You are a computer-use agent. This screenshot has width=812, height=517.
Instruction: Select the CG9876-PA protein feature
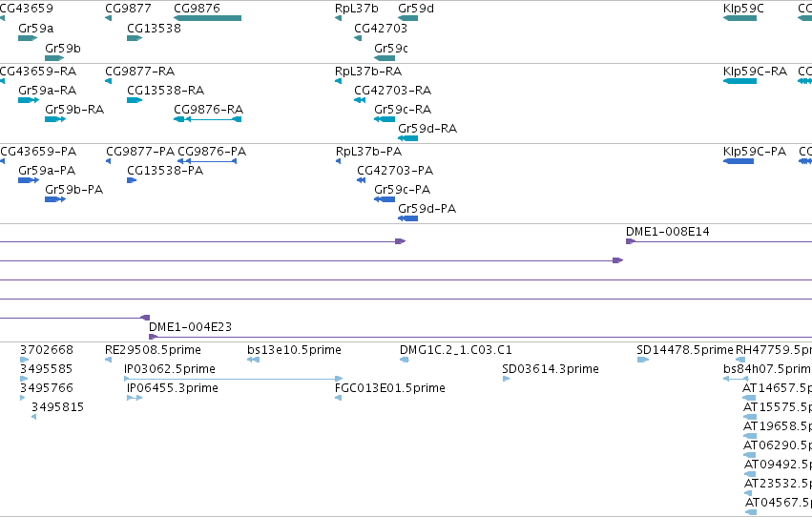coord(207,161)
